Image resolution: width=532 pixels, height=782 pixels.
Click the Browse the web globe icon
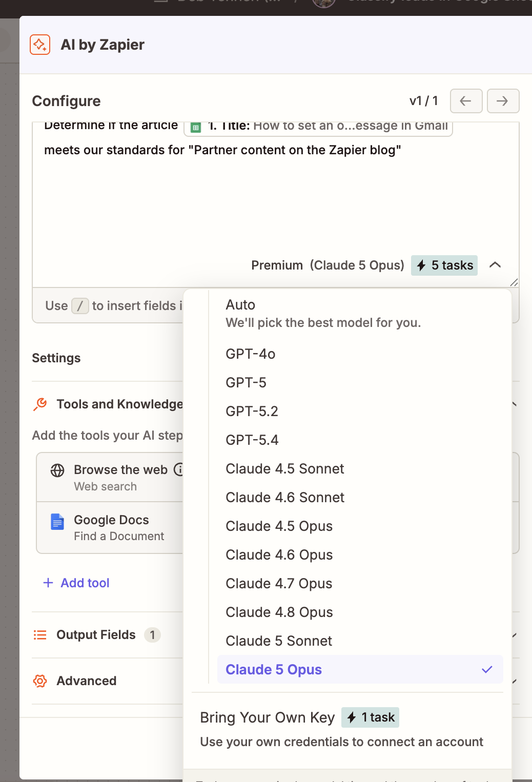pyautogui.click(x=57, y=470)
